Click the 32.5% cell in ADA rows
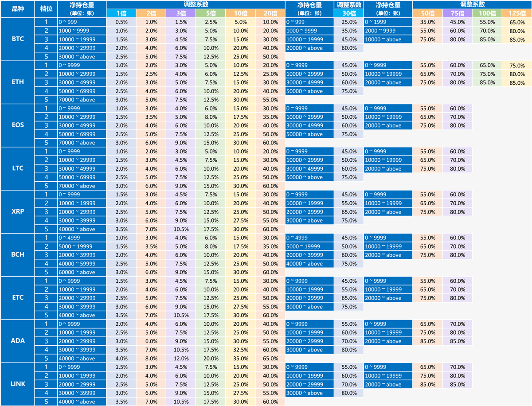Viewport: 532px width, 406px height. point(240,350)
